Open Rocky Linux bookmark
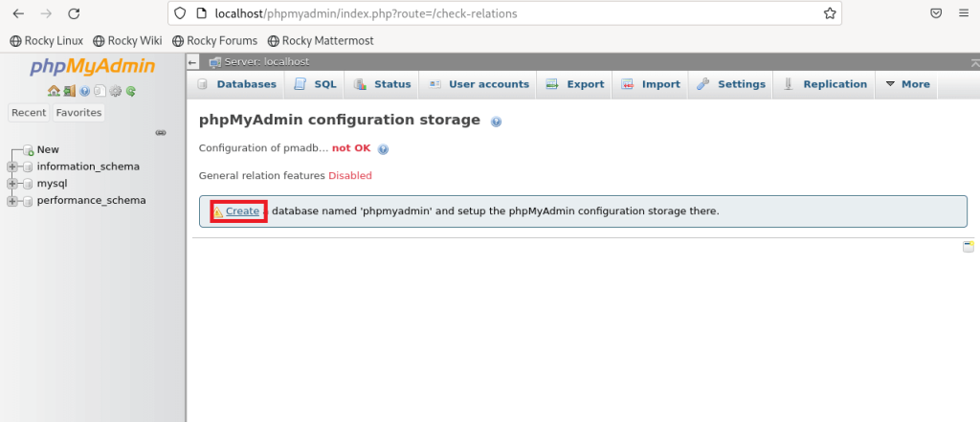The height and width of the screenshot is (422, 980). (47, 40)
